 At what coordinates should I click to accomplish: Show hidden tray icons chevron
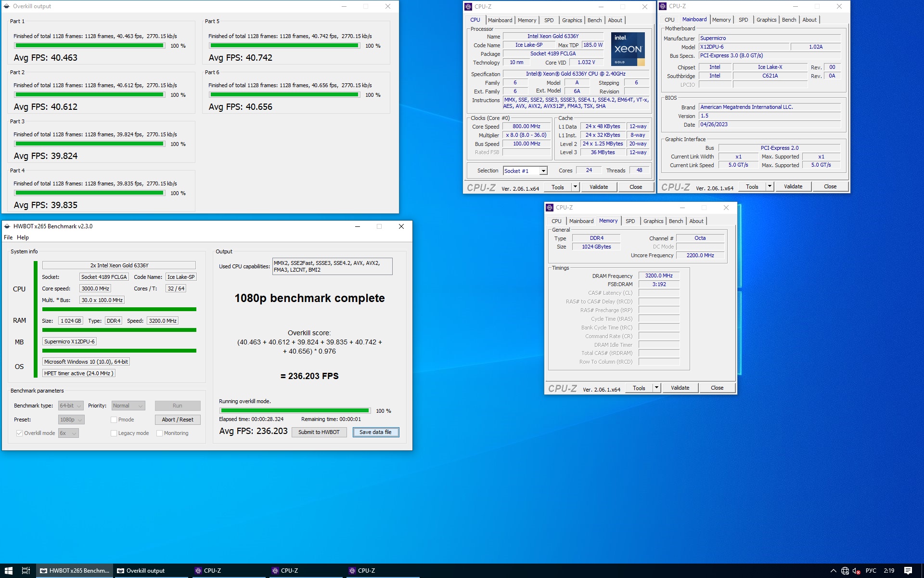click(x=834, y=571)
